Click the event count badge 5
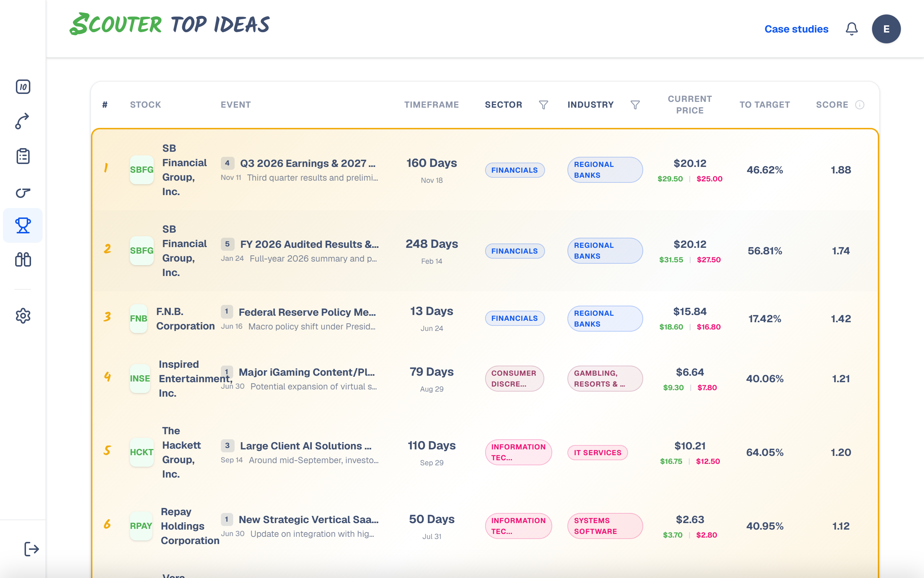This screenshot has height=578, width=924. pyautogui.click(x=227, y=244)
